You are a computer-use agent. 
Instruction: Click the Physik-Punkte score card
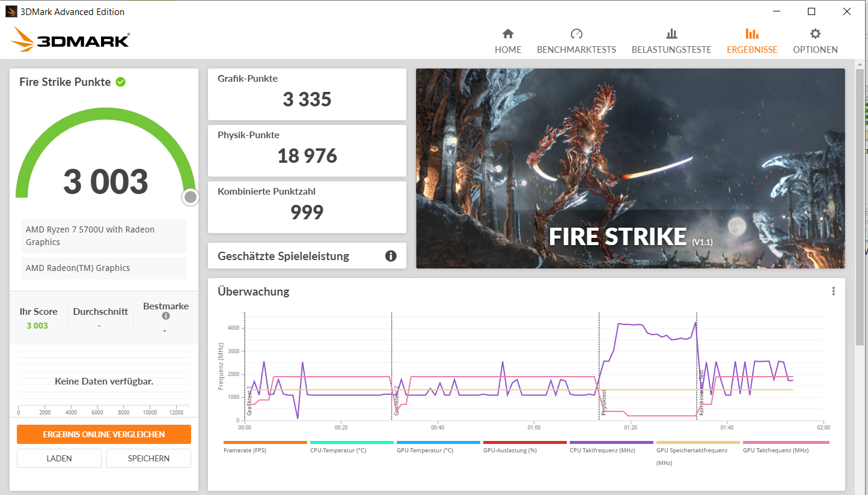(x=307, y=151)
